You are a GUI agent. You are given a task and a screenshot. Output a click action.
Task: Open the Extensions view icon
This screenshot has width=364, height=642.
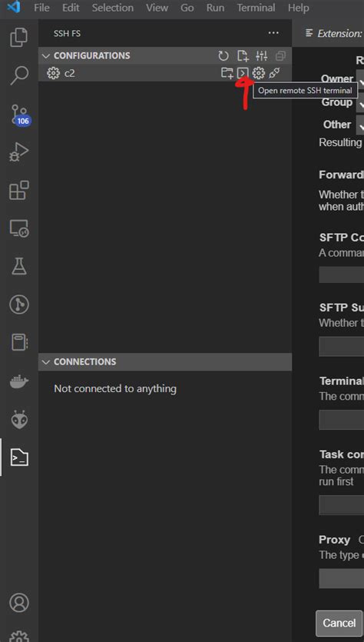[18, 190]
